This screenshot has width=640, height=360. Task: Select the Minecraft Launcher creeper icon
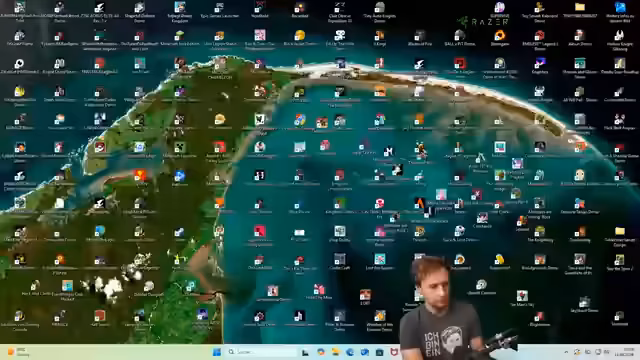point(180,150)
